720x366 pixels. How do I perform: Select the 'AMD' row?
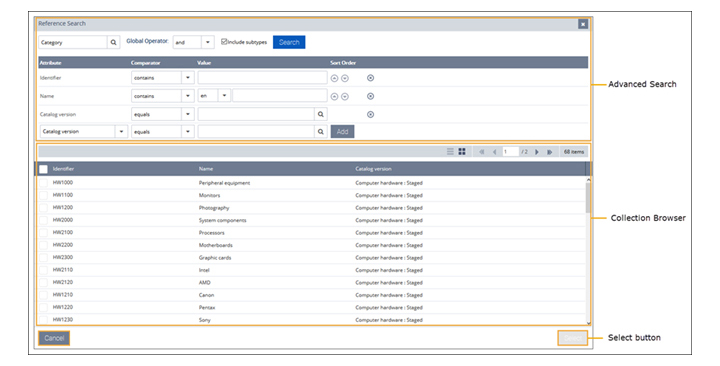coord(311,282)
